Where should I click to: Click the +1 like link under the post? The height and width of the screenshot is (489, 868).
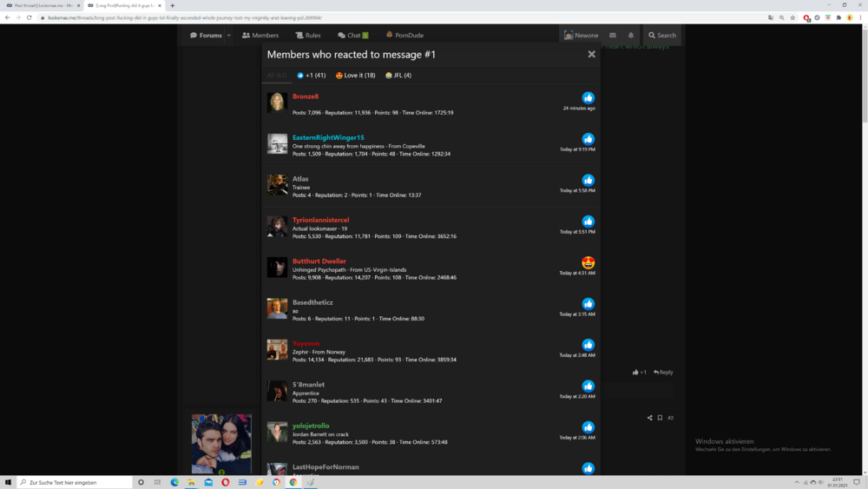point(640,372)
